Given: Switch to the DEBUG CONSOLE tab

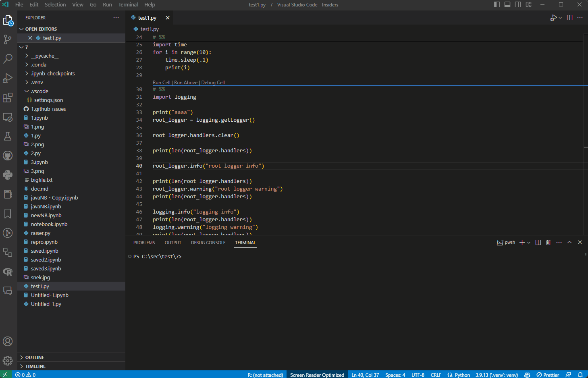Looking at the screenshot, I should [x=208, y=242].
